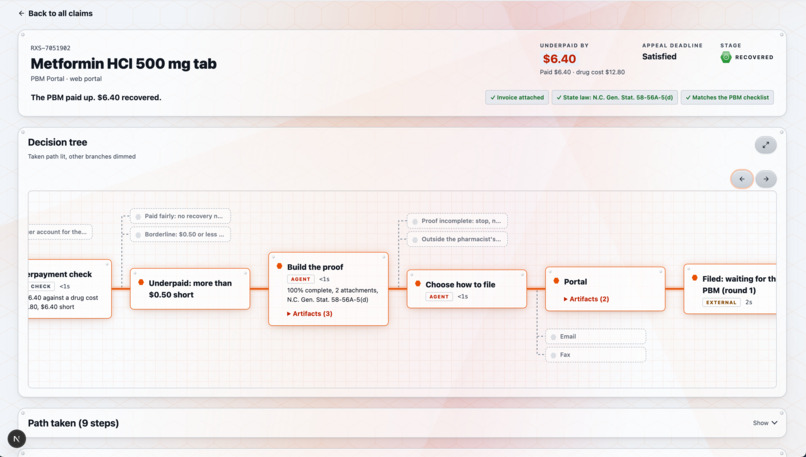Click the dimmed 'account for the...' branch

coord(60,232)
